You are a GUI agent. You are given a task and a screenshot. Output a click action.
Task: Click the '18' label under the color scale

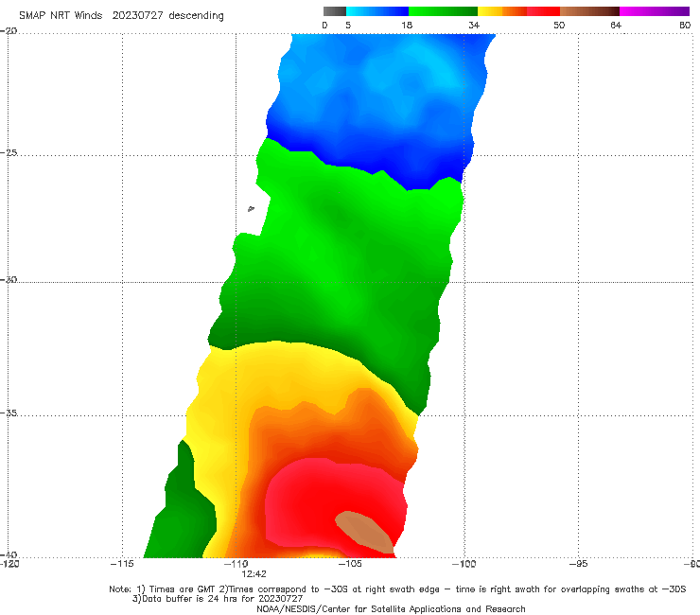[407, 26]
